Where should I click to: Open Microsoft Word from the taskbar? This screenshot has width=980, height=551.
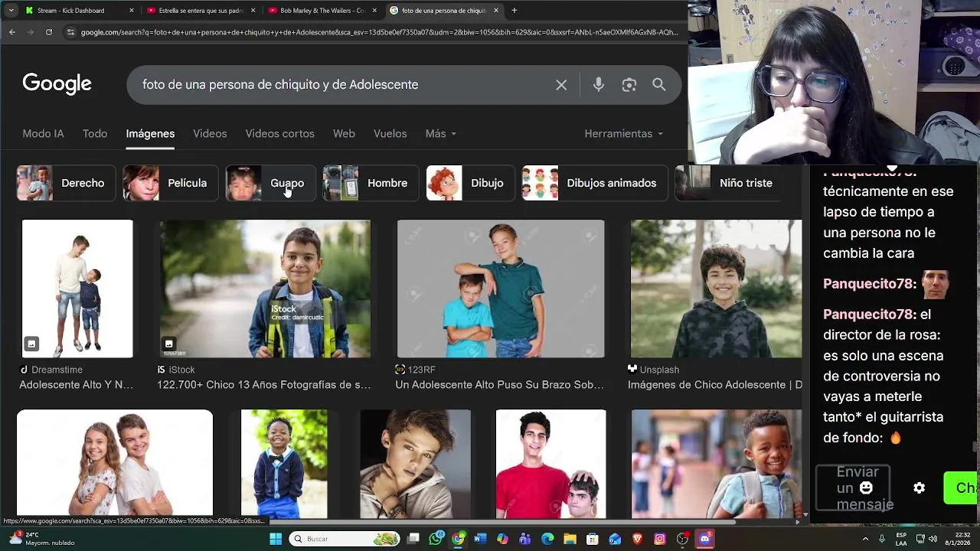480,539
